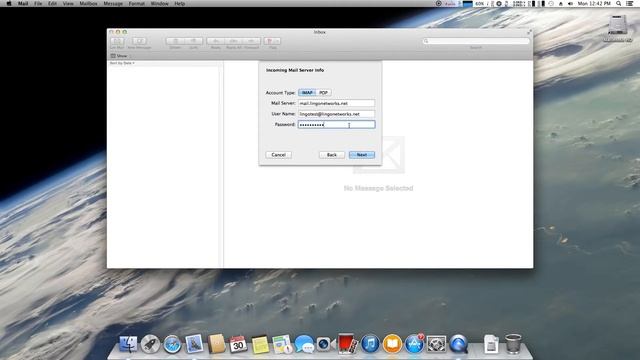Image resolution: width=640 pixels, height=360 pixels.
Task: Click the Forward toolbar button
Action: (x=251, y=41)
